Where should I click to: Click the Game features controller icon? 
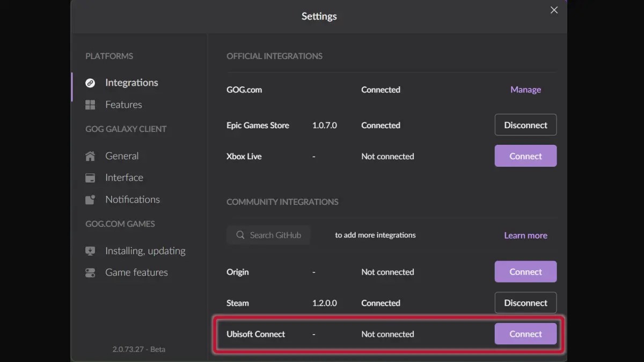click(91, 272)
